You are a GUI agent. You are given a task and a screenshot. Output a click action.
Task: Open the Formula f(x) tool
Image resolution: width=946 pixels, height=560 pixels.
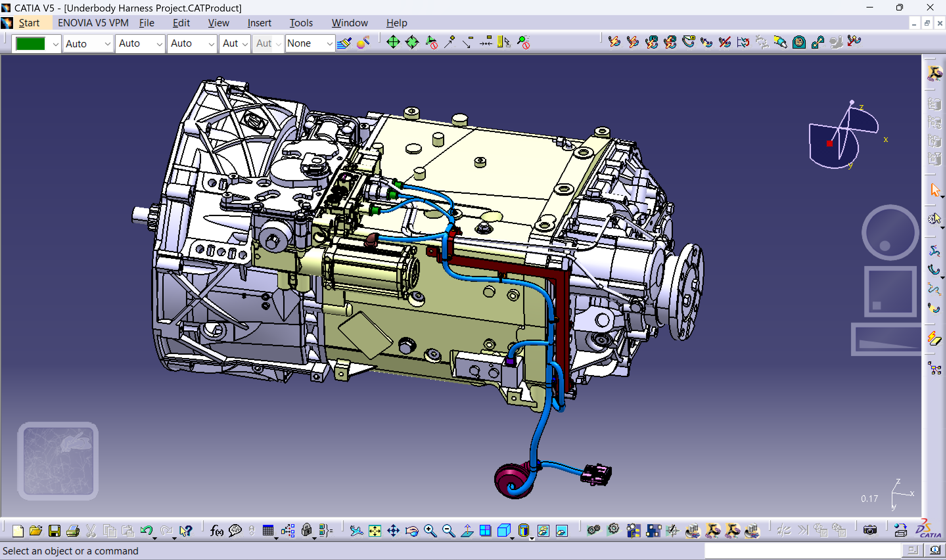[216, 530]
